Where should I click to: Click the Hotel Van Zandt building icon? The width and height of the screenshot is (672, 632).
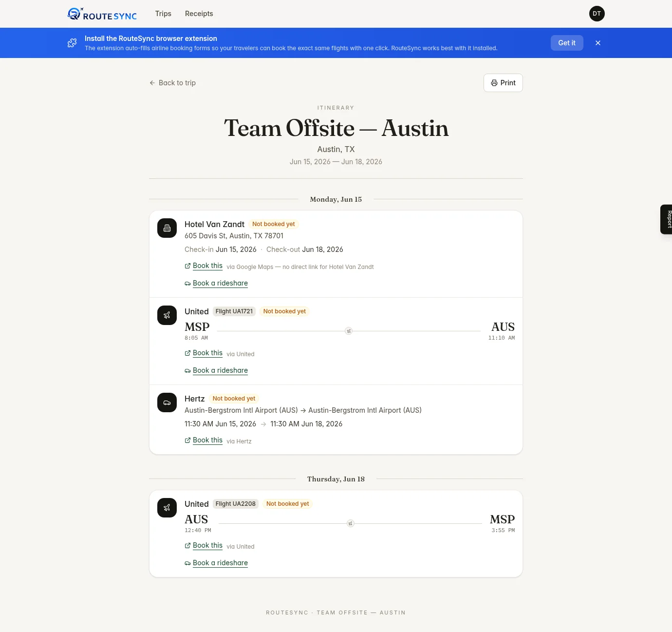(167, 228)
